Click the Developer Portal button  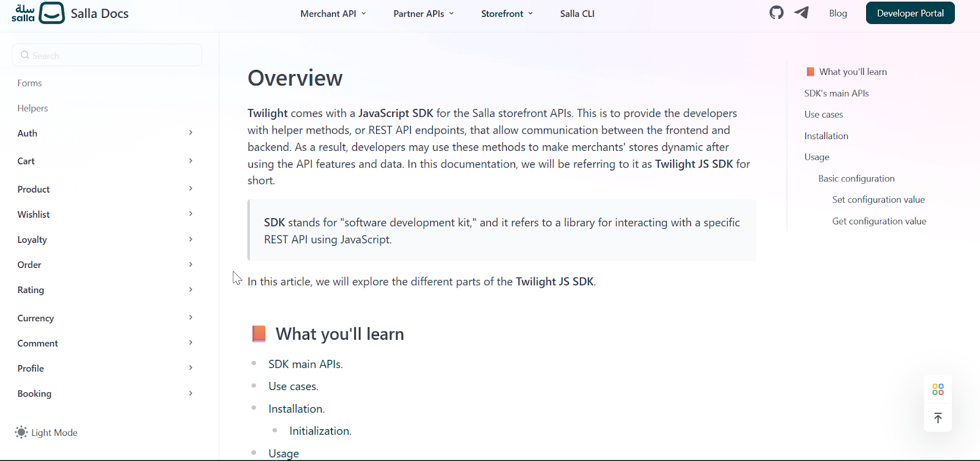[910, 13]
